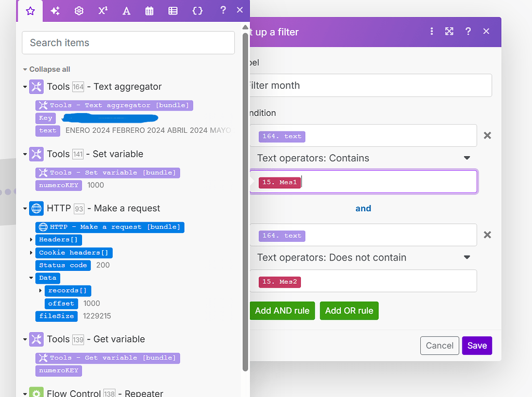Save the filter settings

[476, 345]
